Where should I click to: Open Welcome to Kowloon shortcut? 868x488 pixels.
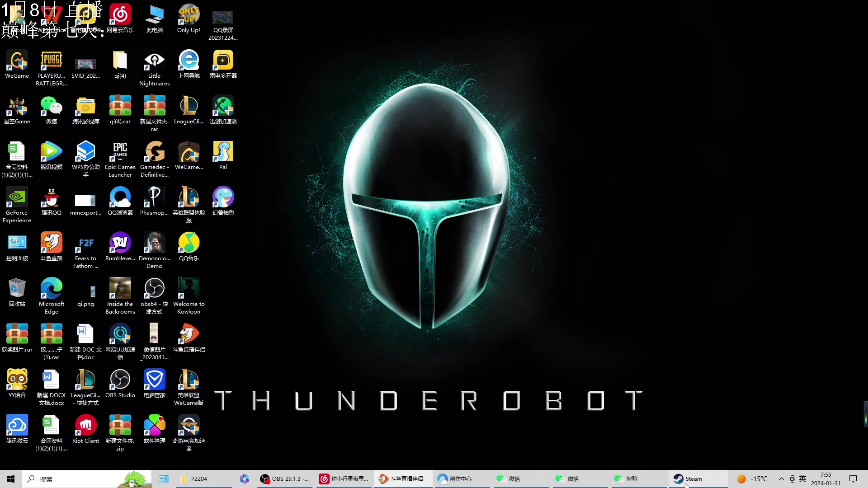189,296
